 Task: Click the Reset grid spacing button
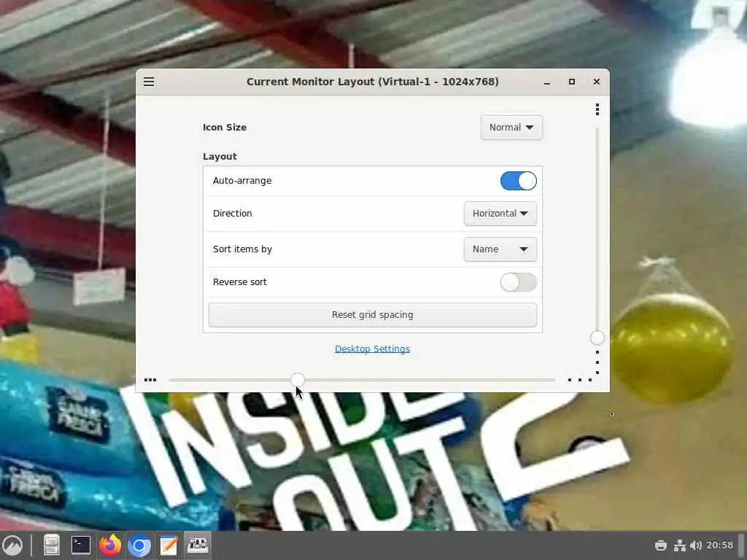[373, 315]
